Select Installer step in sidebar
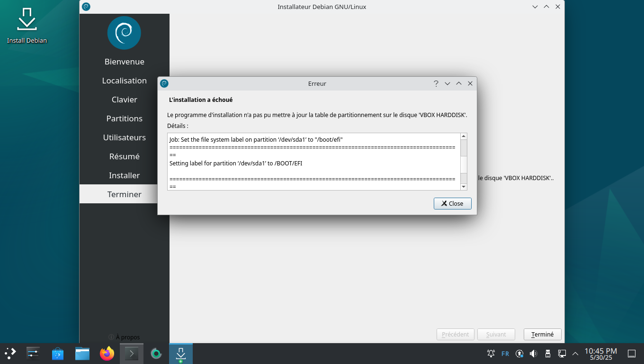Image resolution: width=644 pixels, height=364 pixels. (x=125, y=175)
